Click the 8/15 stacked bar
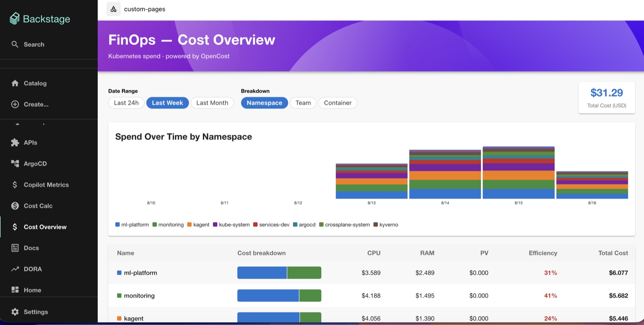The width and height of the screenshot is (644, 325). pyautogui.click(x=518, y=173)
